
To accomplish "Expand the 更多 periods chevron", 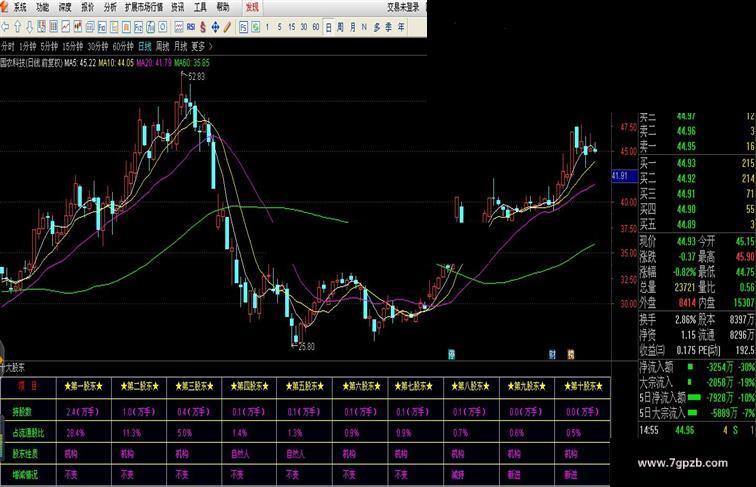I will click(x=210, y=47).
